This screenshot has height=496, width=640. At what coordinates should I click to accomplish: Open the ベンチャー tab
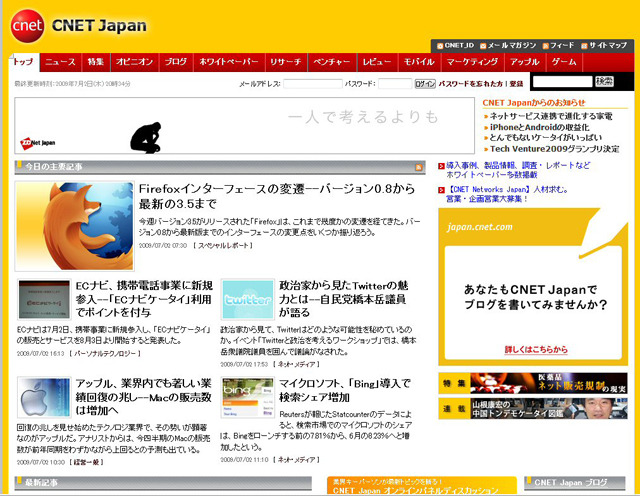pyautogui.click(x=332, y=62)
